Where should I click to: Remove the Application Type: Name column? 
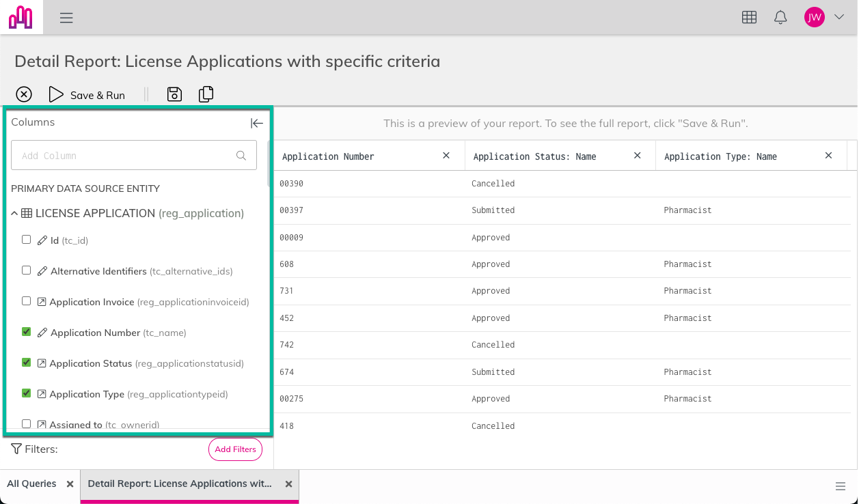[x=828, y=156]
